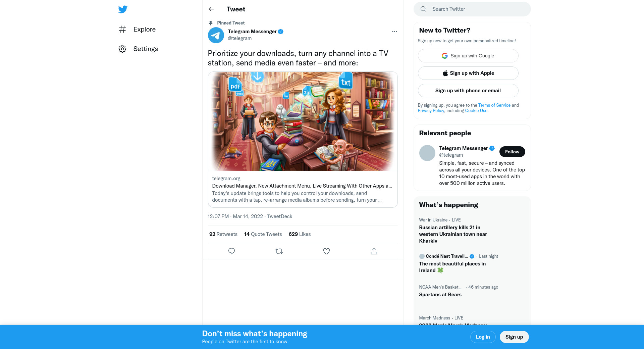Open the telegram.org article preview image

click(303, 121)
